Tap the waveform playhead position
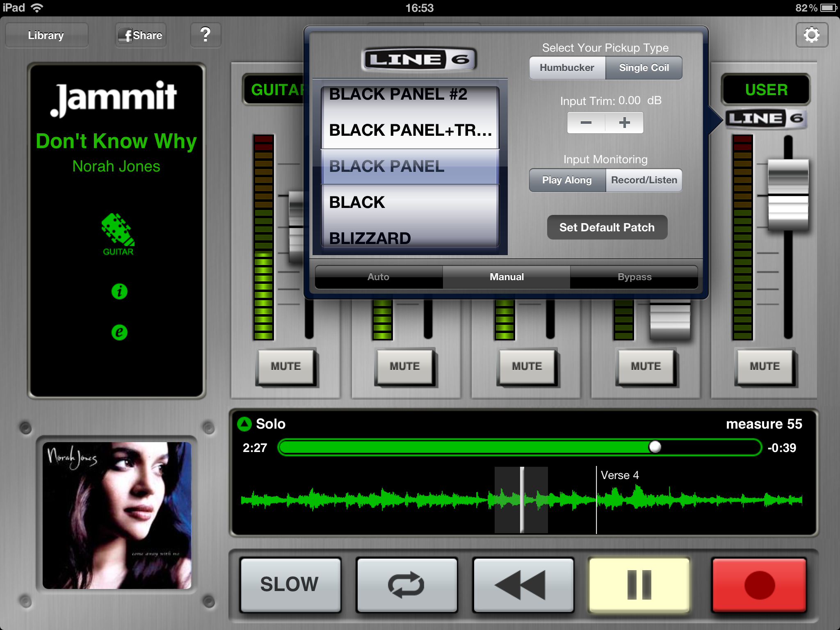The image size is (840, 630). click(x=522, y=500)
